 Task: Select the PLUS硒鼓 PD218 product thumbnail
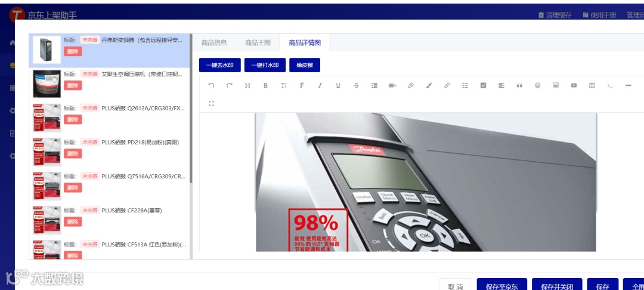[x=47, y=152]
